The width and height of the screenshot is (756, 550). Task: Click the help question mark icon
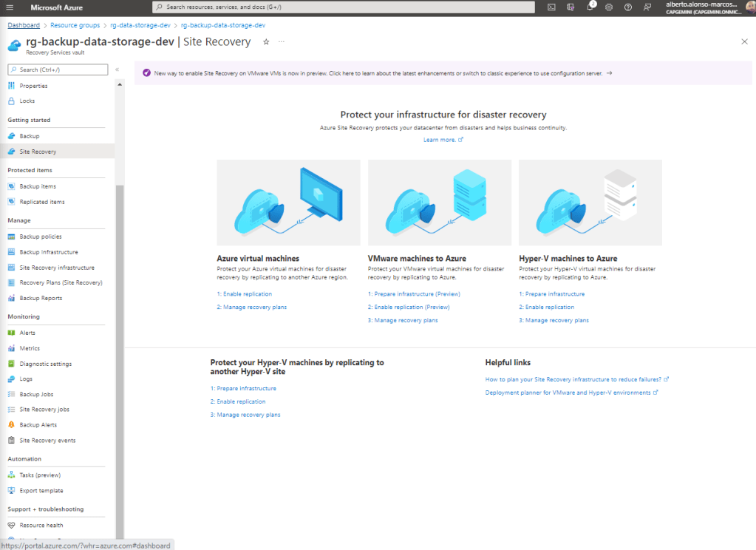[628, 7]
